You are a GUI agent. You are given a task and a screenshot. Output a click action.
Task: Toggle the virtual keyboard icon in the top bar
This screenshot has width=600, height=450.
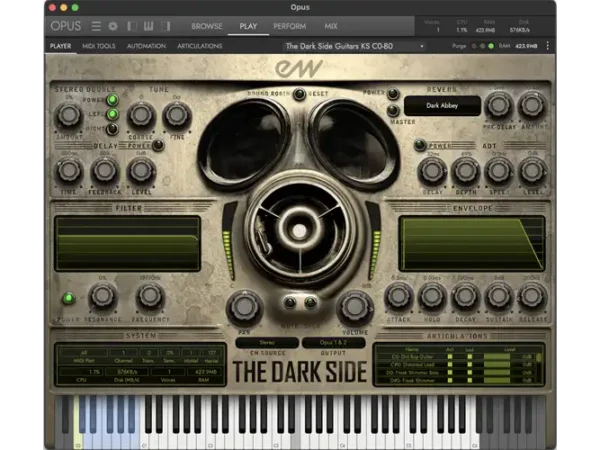pyautogui.click(x=148, y=26)
